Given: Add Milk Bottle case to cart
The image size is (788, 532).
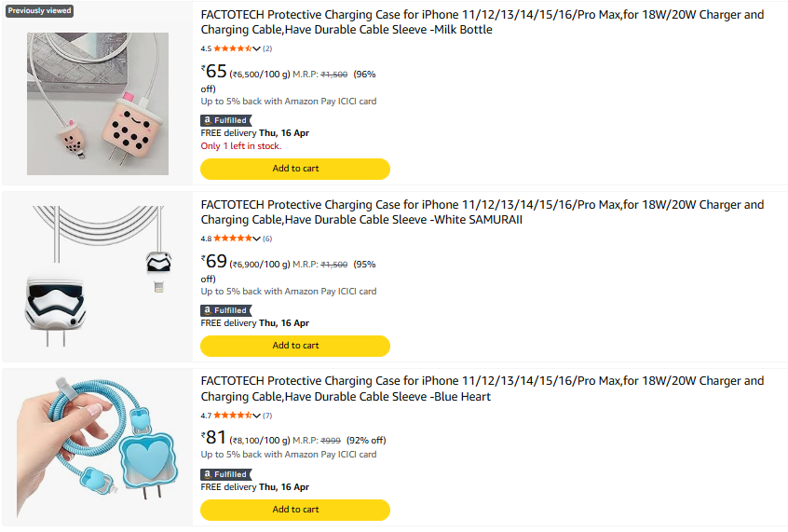Looking at the screenshot, I should tap(295, 169).
